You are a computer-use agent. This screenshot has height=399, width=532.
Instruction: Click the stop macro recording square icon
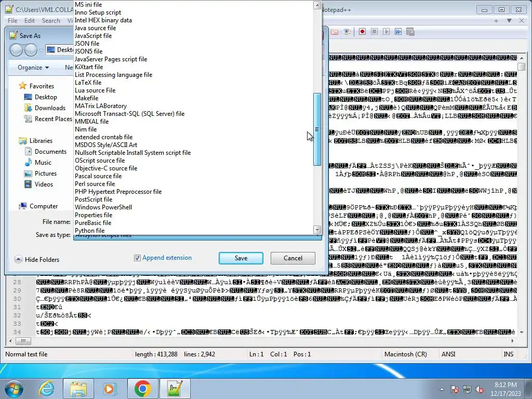[374, 32]
